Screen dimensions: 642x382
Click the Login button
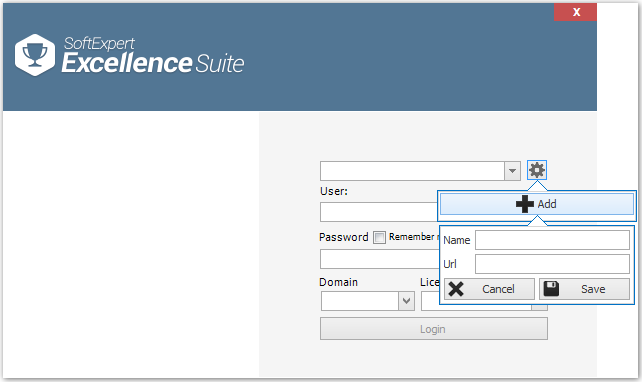434,329
